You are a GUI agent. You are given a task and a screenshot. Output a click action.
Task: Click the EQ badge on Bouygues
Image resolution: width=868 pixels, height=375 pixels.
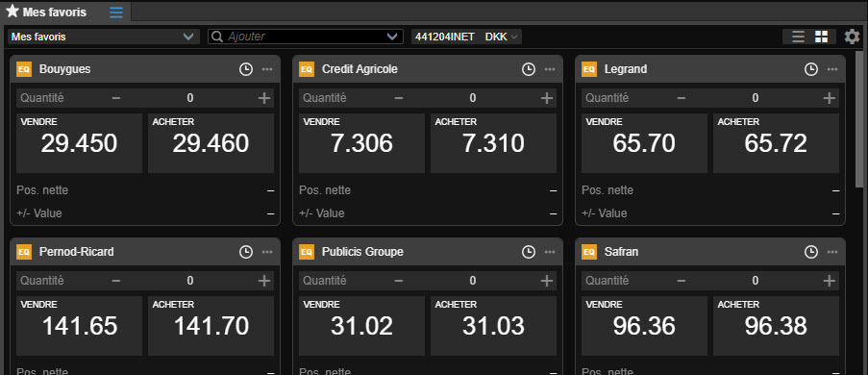pos(24,69)
